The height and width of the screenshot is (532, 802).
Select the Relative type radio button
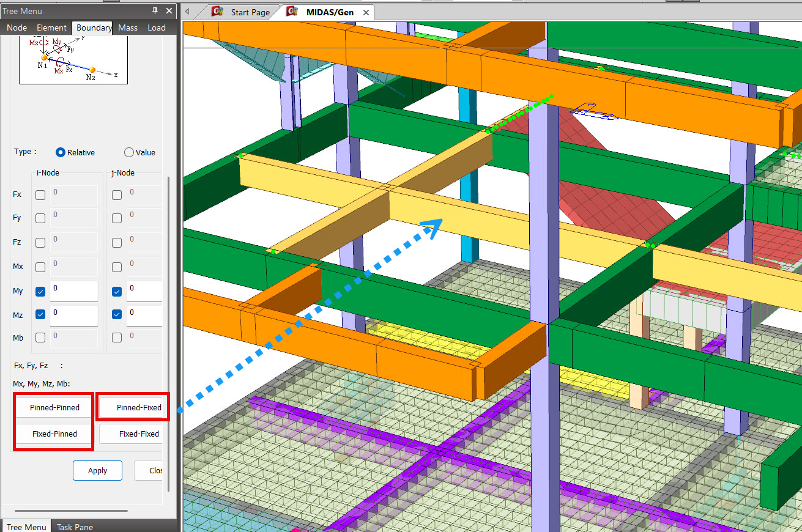tap(61, 152)
